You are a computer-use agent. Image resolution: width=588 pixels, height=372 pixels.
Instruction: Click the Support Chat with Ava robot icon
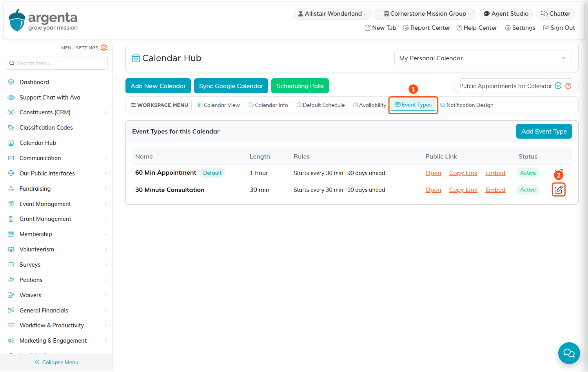[11, 98]
